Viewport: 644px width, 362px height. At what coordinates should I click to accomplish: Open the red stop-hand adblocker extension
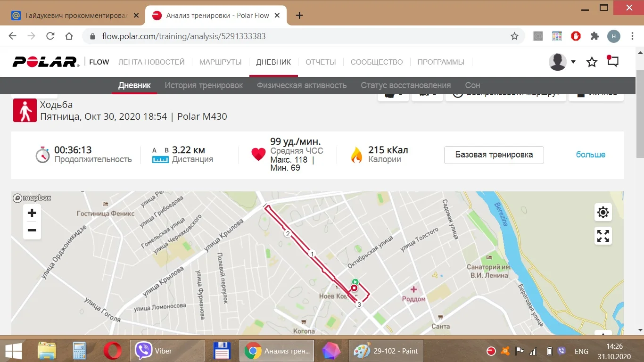point(576,36)
